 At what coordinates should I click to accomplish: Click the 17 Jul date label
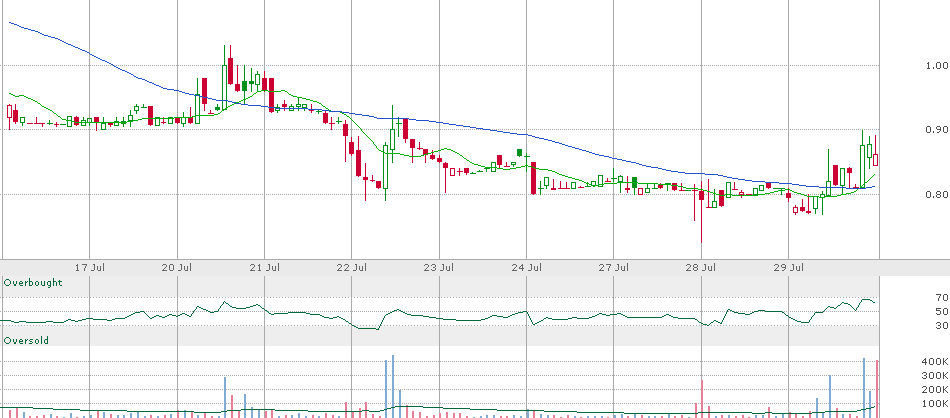click(91, 267)
